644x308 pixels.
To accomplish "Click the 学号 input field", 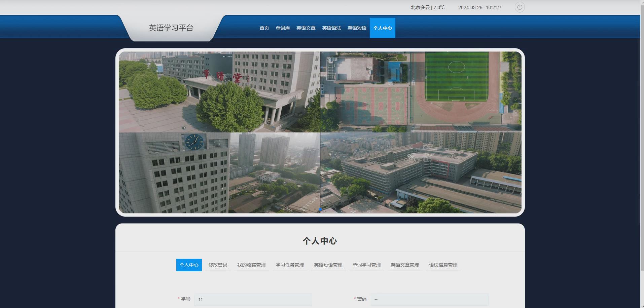I will [x=253, y=299].
